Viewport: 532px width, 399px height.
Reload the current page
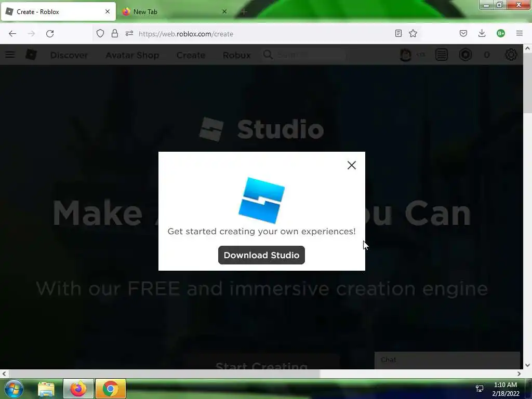point(50,34)
